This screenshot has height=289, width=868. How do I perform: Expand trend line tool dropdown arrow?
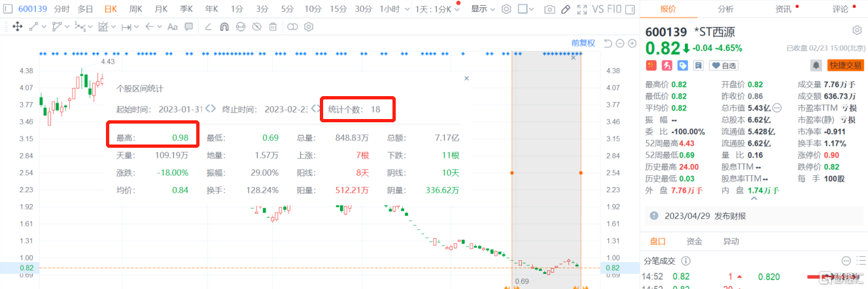point(43,27)
